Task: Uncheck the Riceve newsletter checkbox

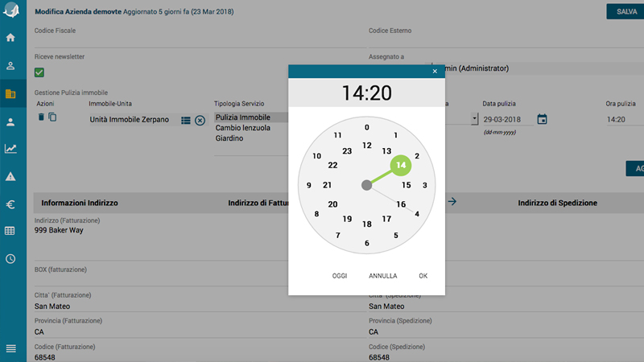Action: [39, 73]
